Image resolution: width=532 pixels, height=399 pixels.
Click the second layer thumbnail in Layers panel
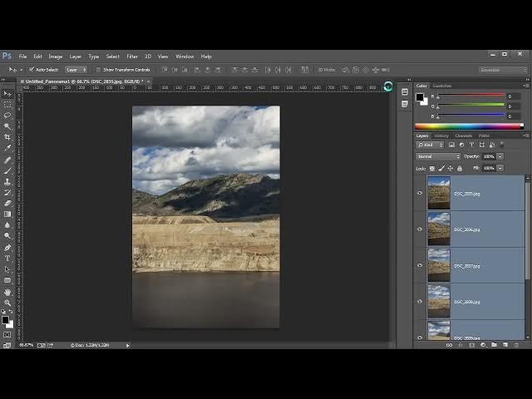[x=438, y=229]
